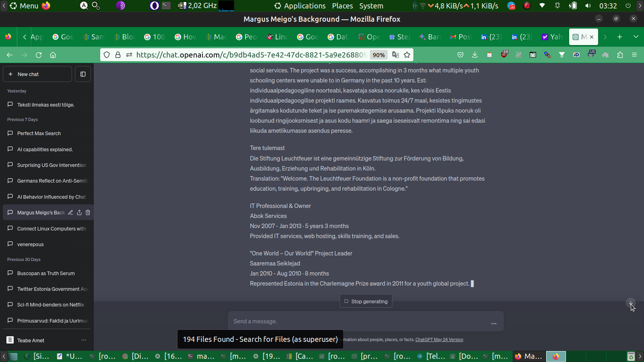Go to Firefox home page

(53, 55)
